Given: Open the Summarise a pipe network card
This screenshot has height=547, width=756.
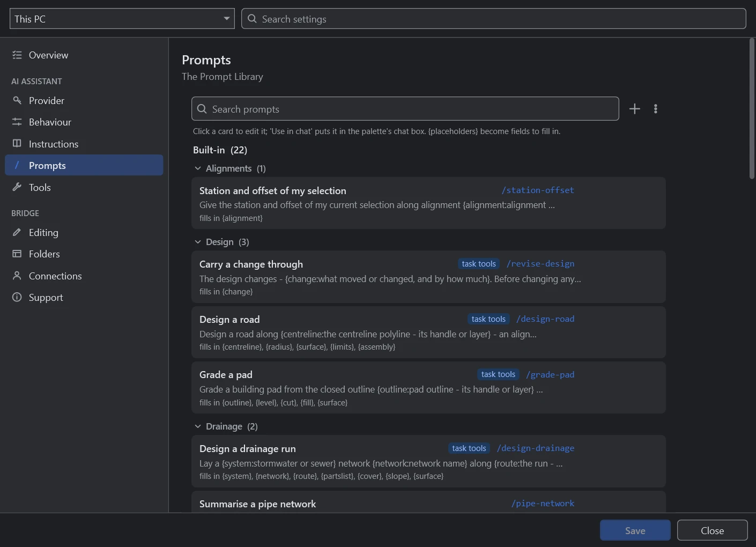Looking at the screenshot, I should coord(428,502).
